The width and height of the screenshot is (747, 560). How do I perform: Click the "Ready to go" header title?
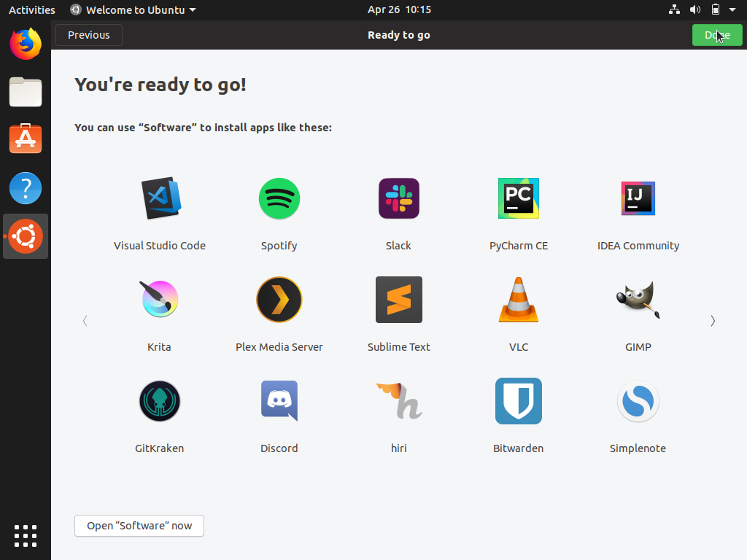[399, 35]
